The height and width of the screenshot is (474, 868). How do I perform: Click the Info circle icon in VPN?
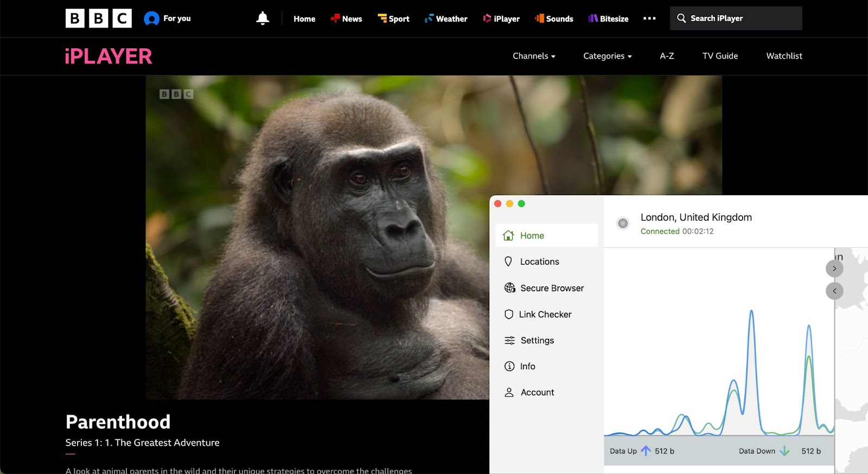point(509,367)
